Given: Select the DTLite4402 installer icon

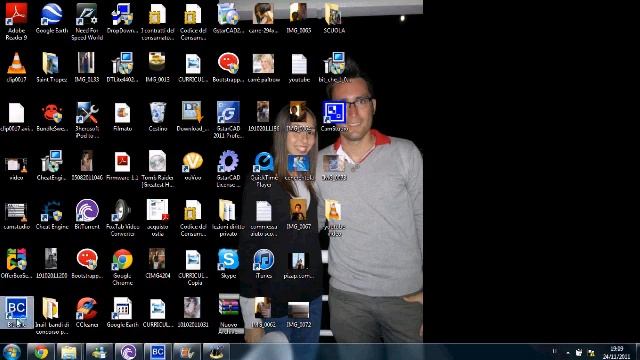Looking at the screenshot, I should point(122,67).
